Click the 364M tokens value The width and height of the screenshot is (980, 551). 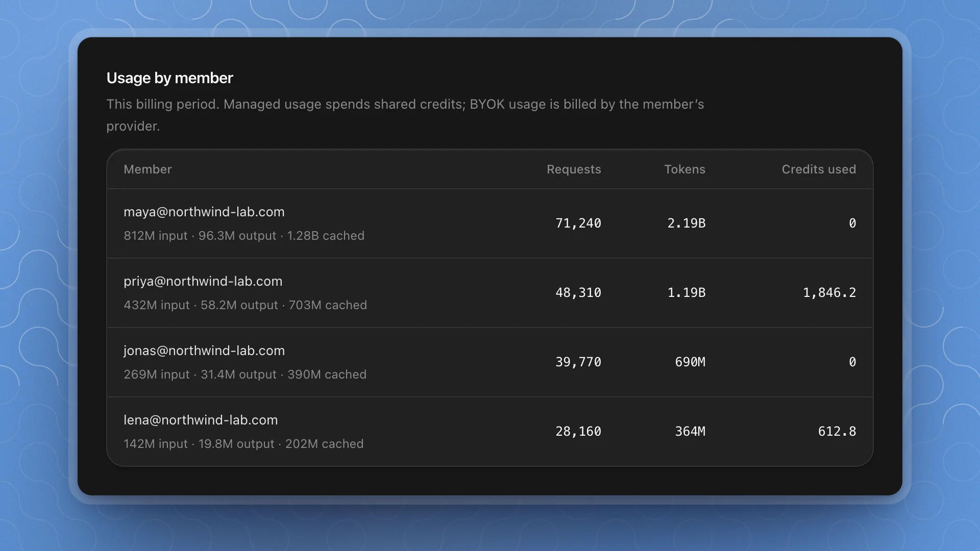point(690,432)
